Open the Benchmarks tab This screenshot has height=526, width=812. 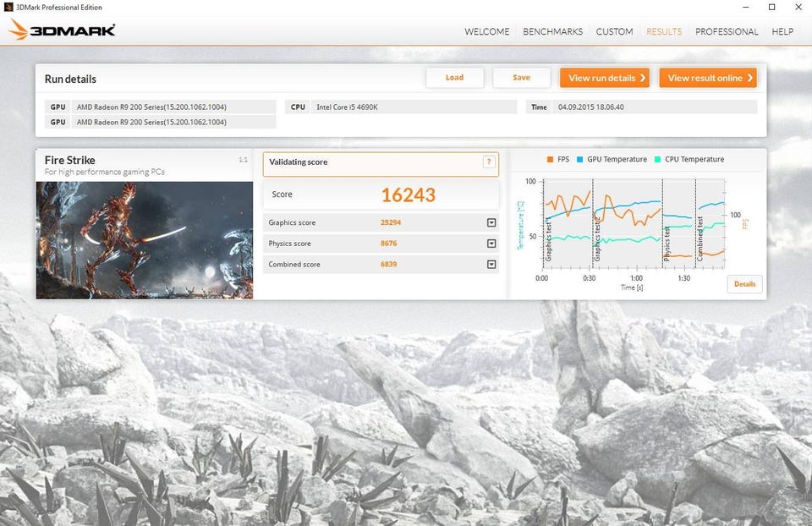(552, 31)
